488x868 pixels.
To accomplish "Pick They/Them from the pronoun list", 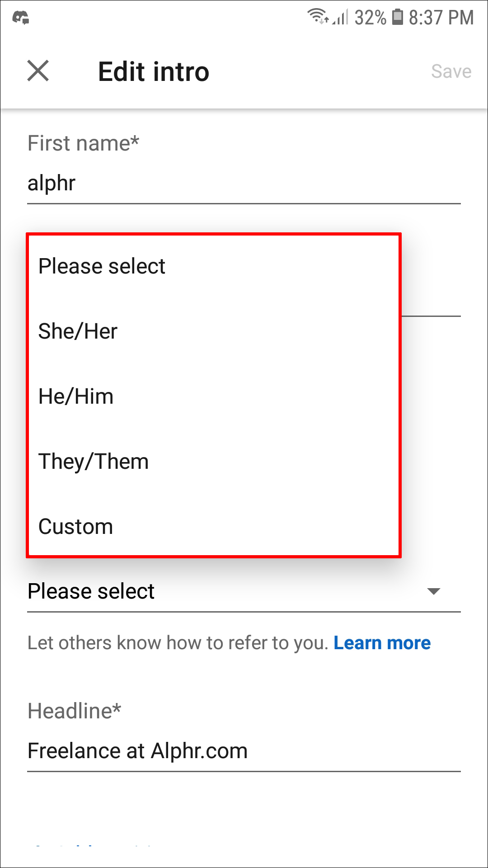I will tap(94, 461).
